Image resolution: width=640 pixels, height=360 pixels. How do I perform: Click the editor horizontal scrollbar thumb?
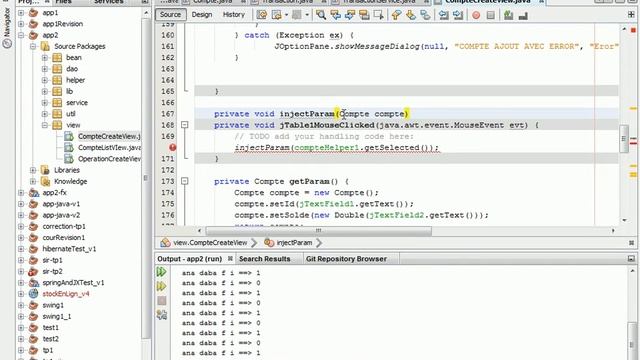[318, 231]
